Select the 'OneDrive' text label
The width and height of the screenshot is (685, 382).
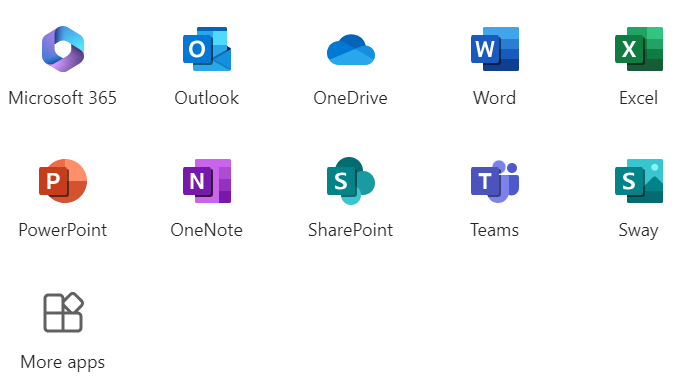(x=350, y=98)
